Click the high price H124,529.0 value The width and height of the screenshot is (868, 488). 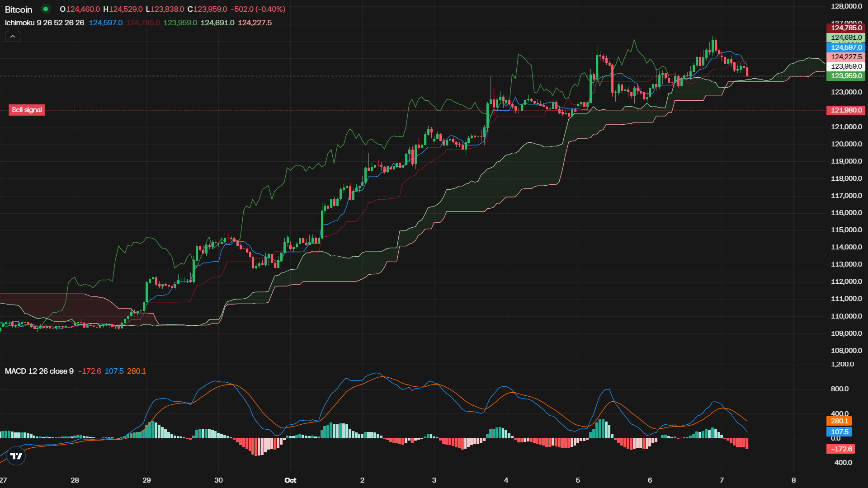tap(123, 9)
